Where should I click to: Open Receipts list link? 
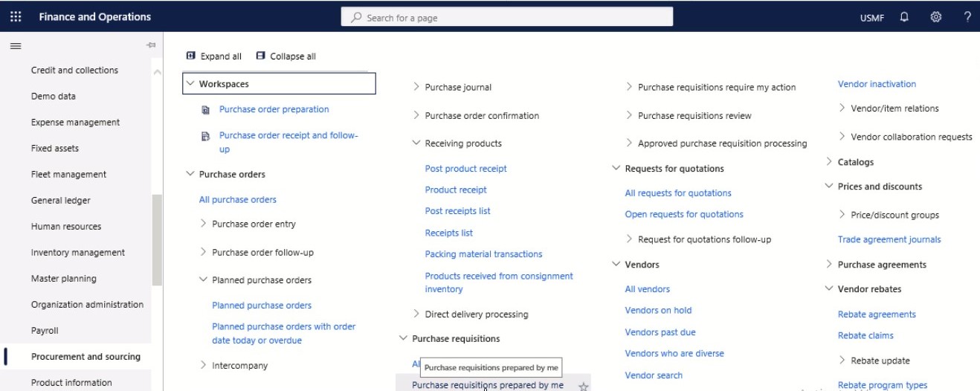(448, 233)
